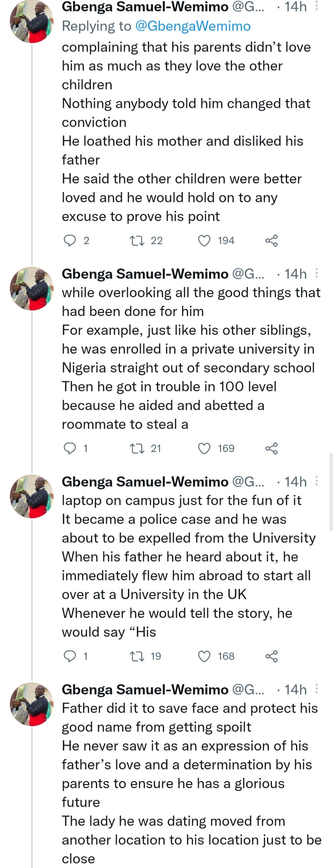Retweet the tweet with 19 retweets
The image size is (333, 868).
click(x=137, y=656)
